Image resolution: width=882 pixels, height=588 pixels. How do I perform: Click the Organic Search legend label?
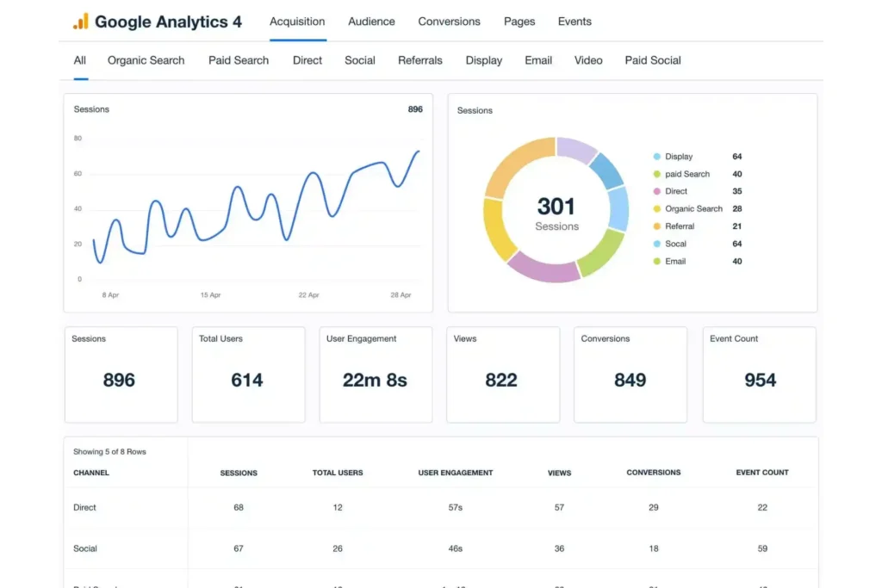click(693, 208)
